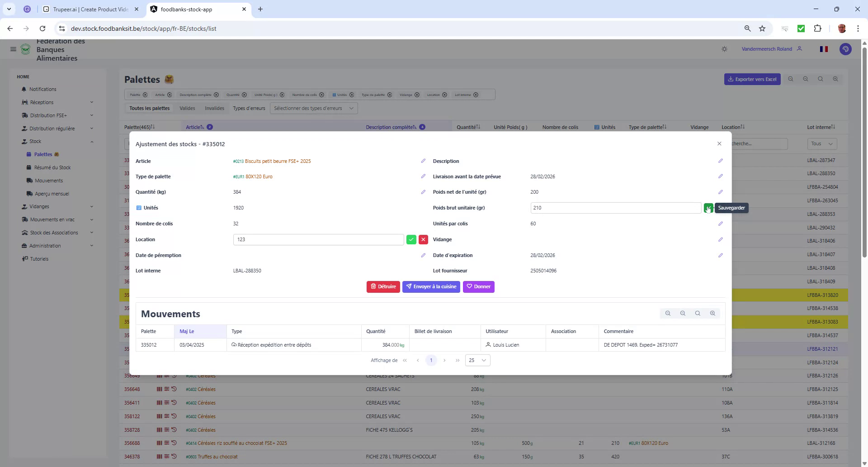Switch to the Invalides tab
The width and height of the screenshot is (868, 467).
pyautogui.click(x=214, y=108)
